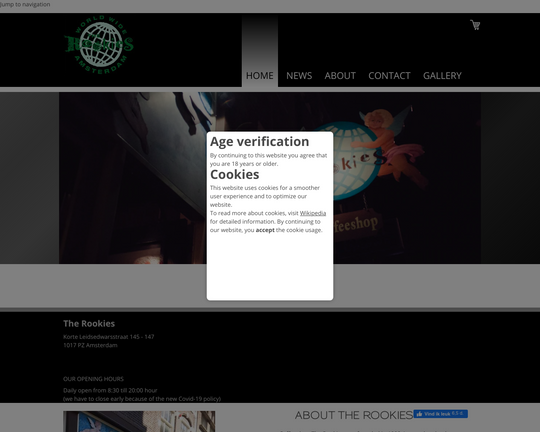Click the Age verification heading
This screenshot has height=432, width=540.
pos(260,142)
